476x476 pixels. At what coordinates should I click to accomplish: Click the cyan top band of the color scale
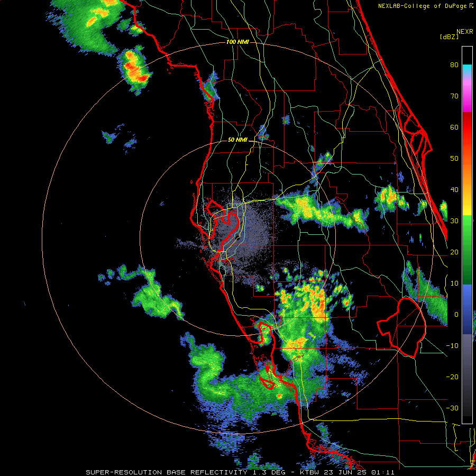(467, 70)
